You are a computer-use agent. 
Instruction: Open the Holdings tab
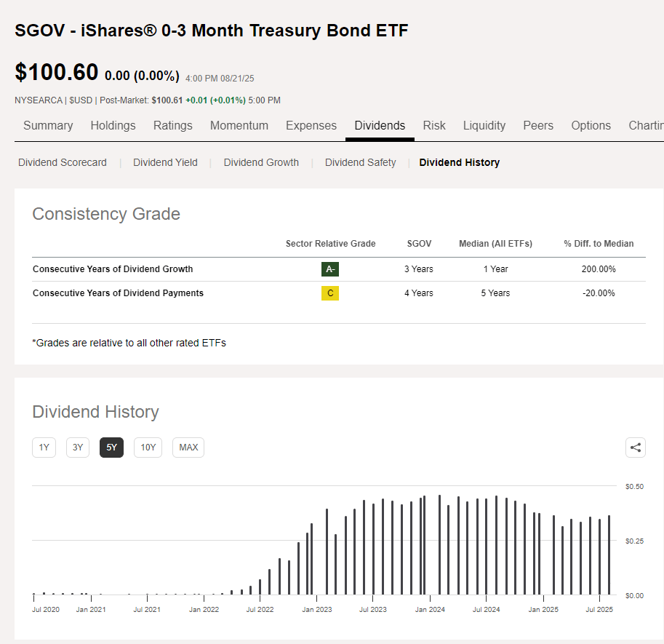[x=113, y=125]
